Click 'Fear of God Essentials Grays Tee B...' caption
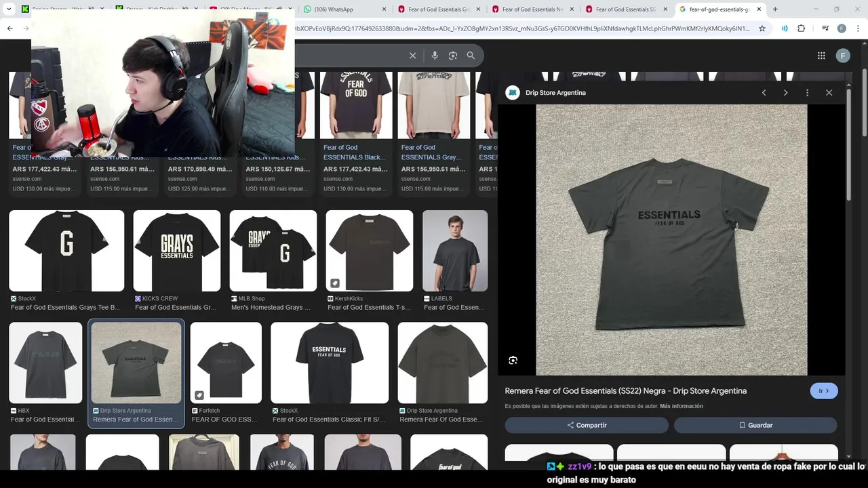868x488 pixels. [x=66, y=307]
